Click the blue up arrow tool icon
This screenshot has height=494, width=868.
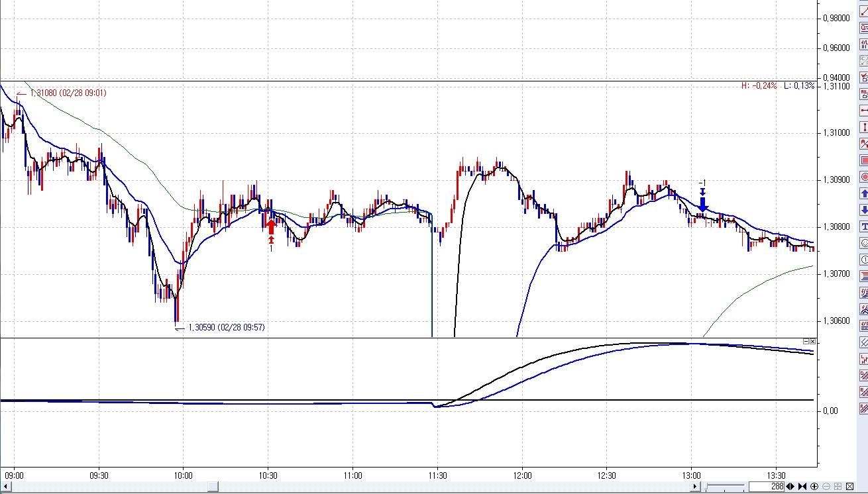coord(863,193)
